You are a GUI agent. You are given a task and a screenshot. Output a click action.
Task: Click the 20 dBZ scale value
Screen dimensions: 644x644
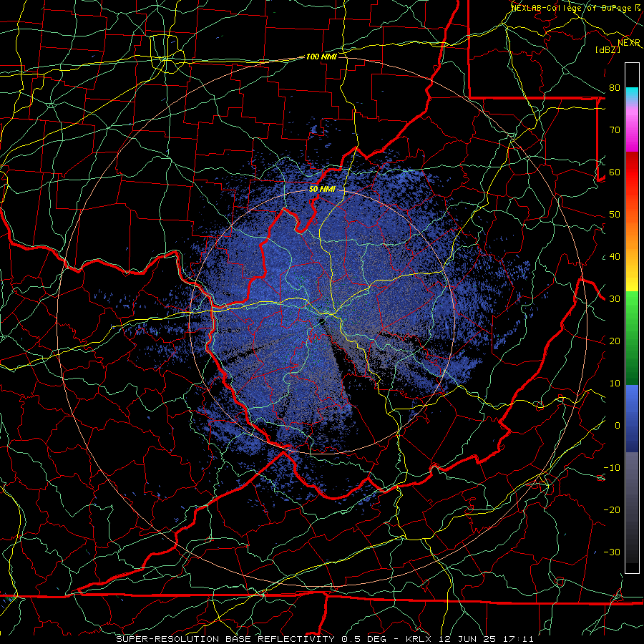615,341
